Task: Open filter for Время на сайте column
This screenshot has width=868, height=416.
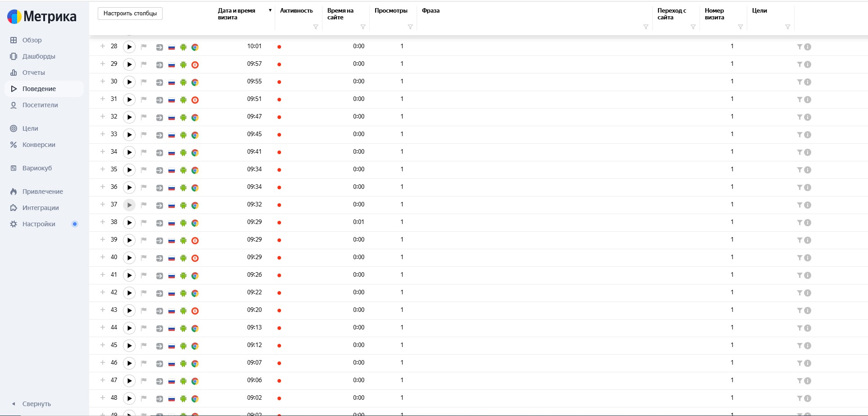Action: pyautogui.click(x=363, y=27)
